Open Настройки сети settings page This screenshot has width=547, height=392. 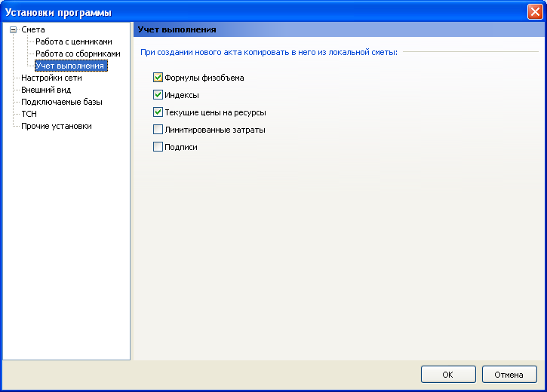click(51, 78)
